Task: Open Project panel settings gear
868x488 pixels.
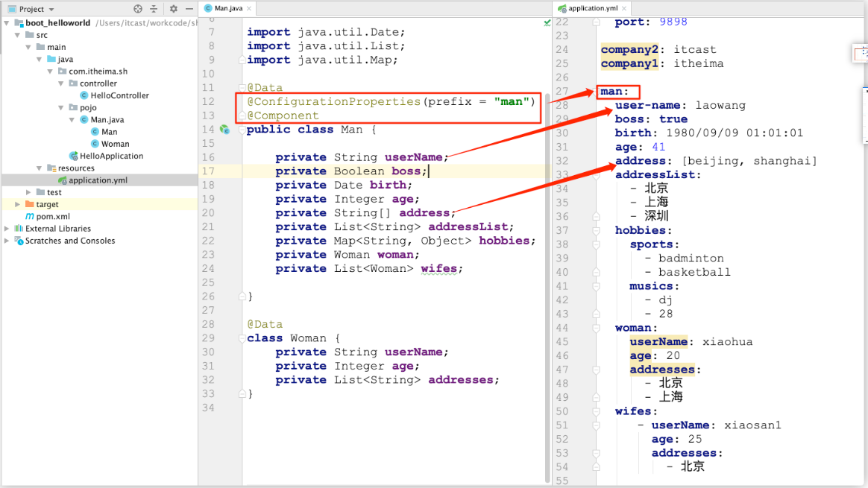Action: click(x=173, y=9)
